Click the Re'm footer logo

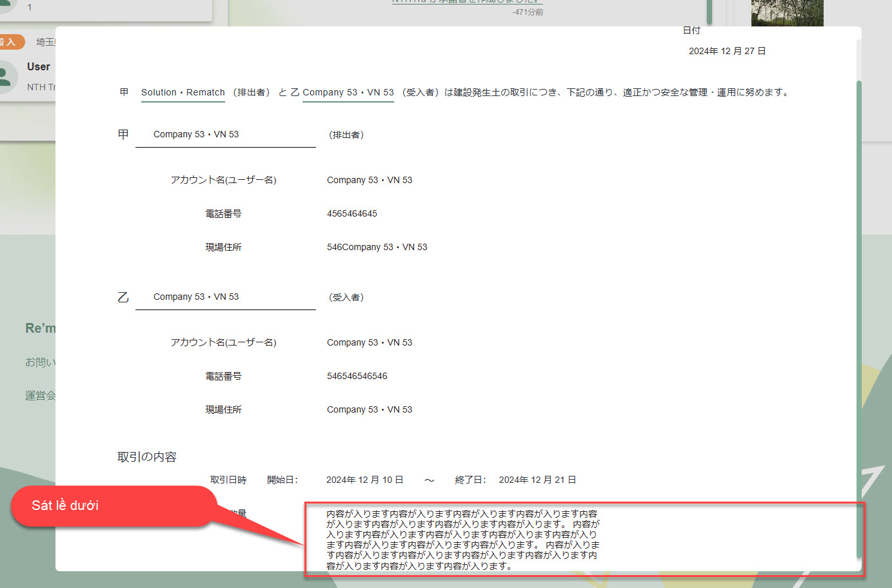point(40,328)
